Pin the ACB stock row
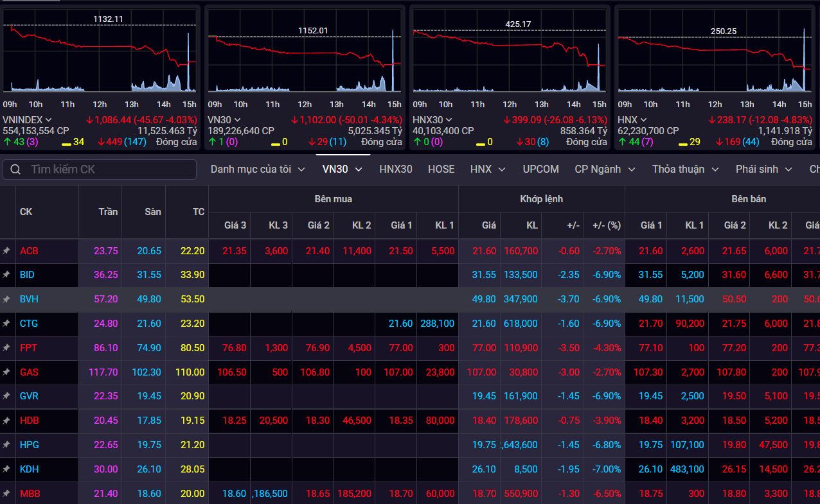The height and width of the screenshot is (504, 820). pyautogui.click(x=6, y=251)
